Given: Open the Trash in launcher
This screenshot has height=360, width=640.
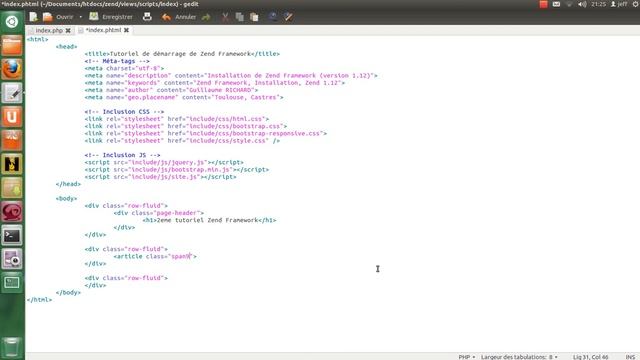Looking at the screenshot, I should point(11,347).
